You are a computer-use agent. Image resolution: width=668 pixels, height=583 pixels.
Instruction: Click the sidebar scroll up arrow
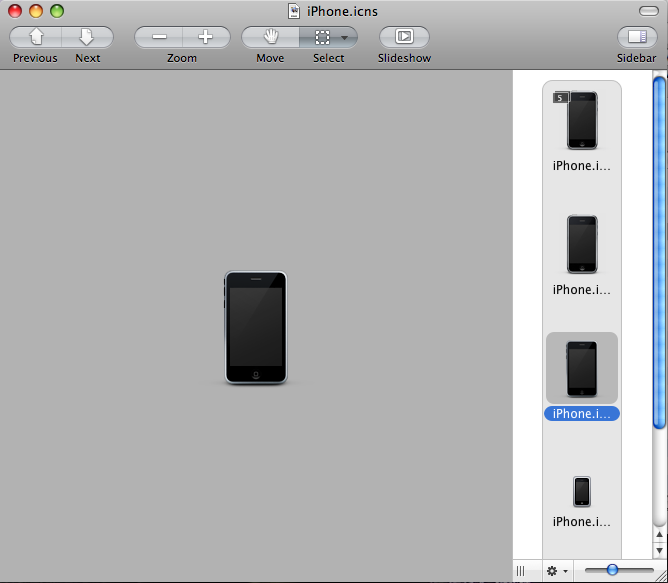tap(659, 534)
